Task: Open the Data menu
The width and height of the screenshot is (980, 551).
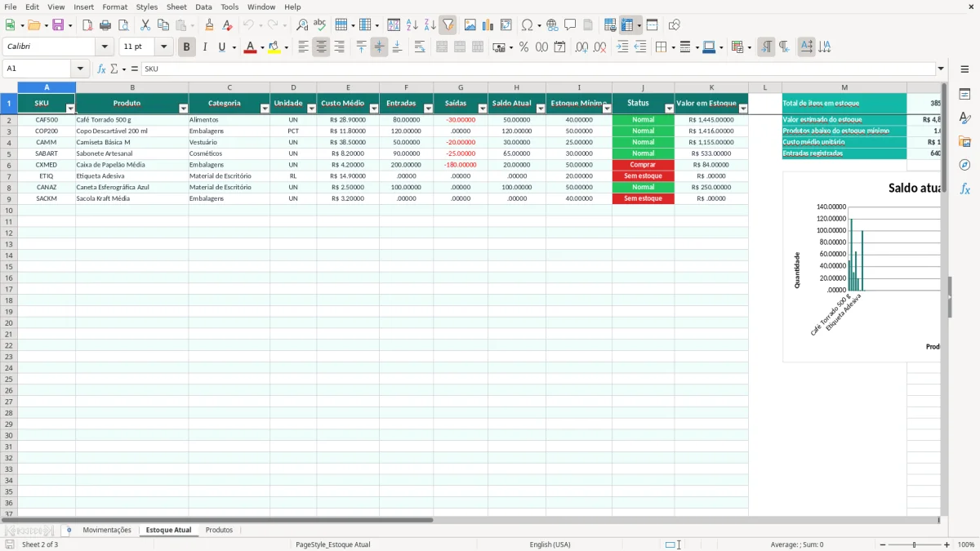Action: click(x=204, y=7)
